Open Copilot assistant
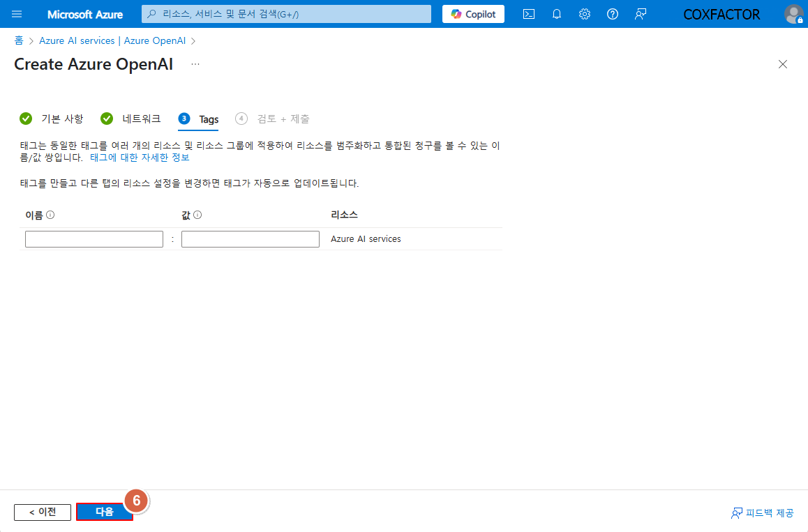The width and height of the screenshot is (808, 532). [473, 14]
